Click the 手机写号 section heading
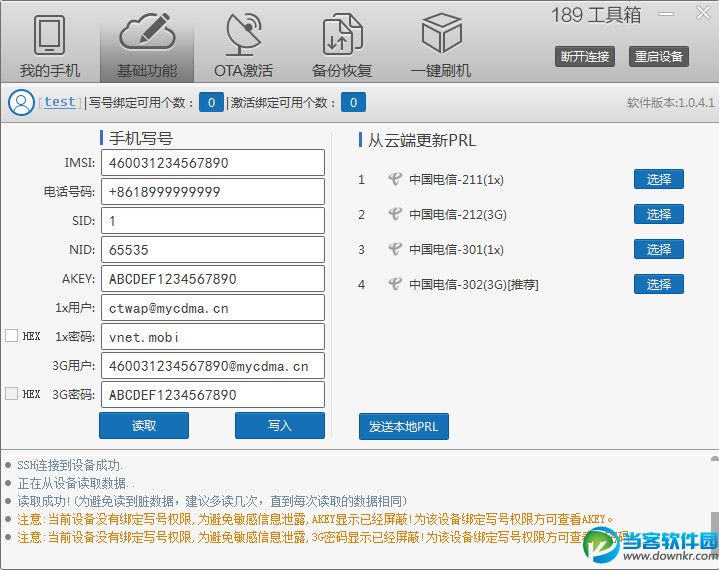This screenshot has height=570, width=719. coord(141,138)
